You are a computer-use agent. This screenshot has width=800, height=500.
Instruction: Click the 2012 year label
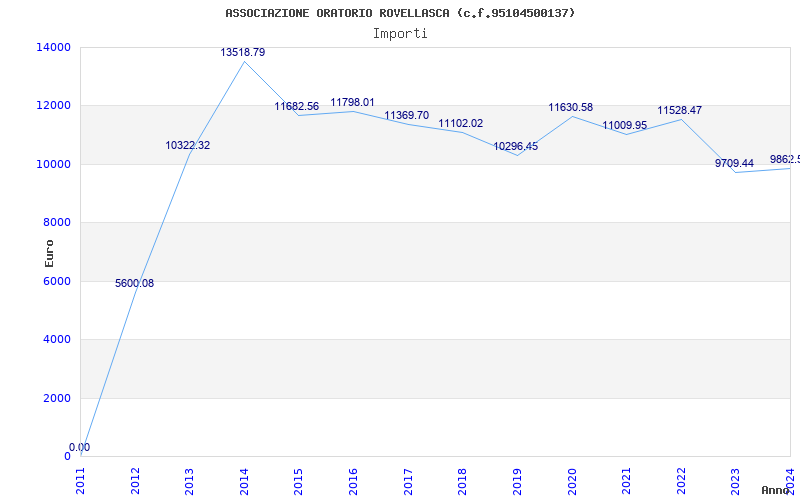click(x=135, y=481)
